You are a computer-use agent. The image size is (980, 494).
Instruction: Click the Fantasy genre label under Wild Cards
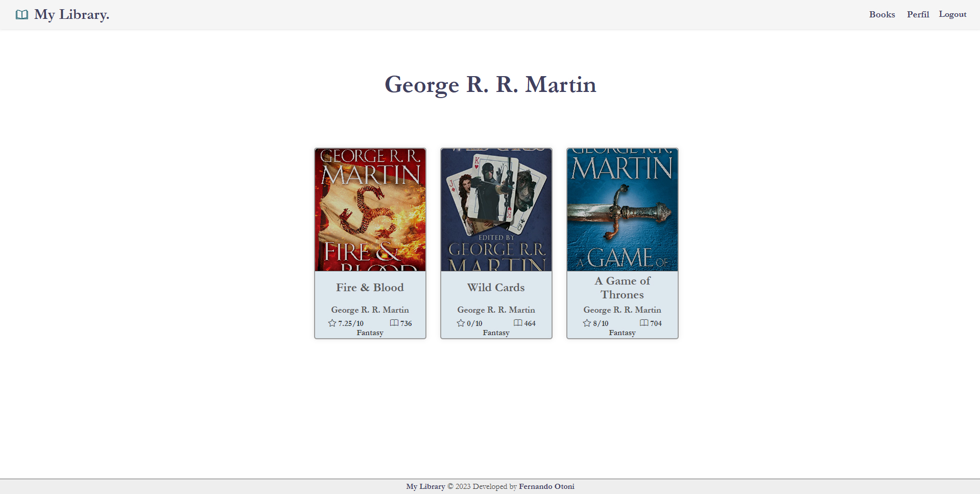(x=496, y=332)
